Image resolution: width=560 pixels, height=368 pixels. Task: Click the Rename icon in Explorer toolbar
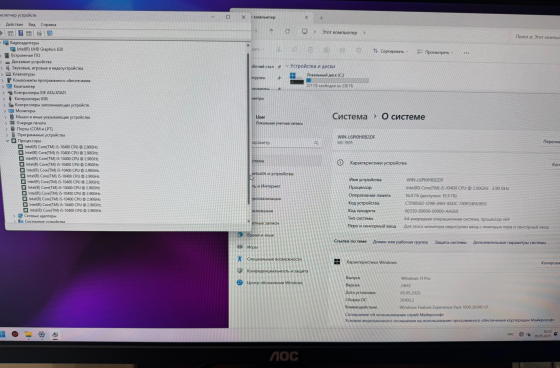point(326,50)
